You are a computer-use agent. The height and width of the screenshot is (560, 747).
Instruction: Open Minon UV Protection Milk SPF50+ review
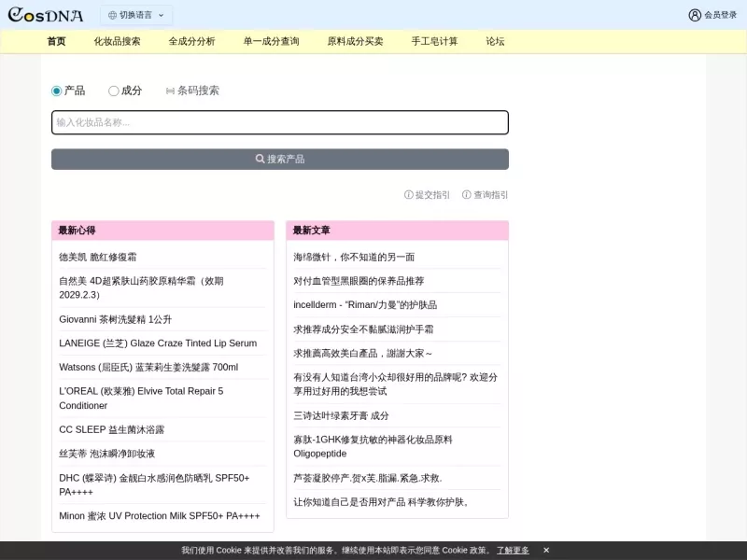click(160, 516)
